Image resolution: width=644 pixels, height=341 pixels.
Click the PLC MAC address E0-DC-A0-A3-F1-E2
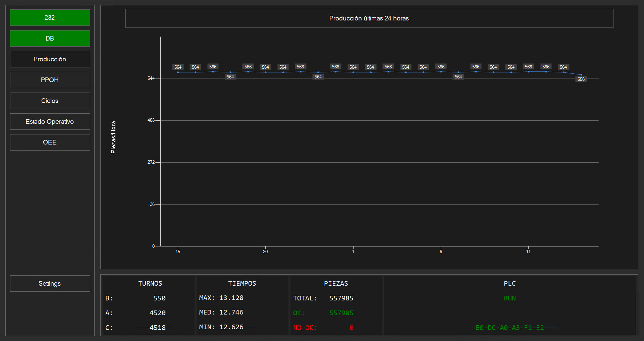(x=509, y=328)
